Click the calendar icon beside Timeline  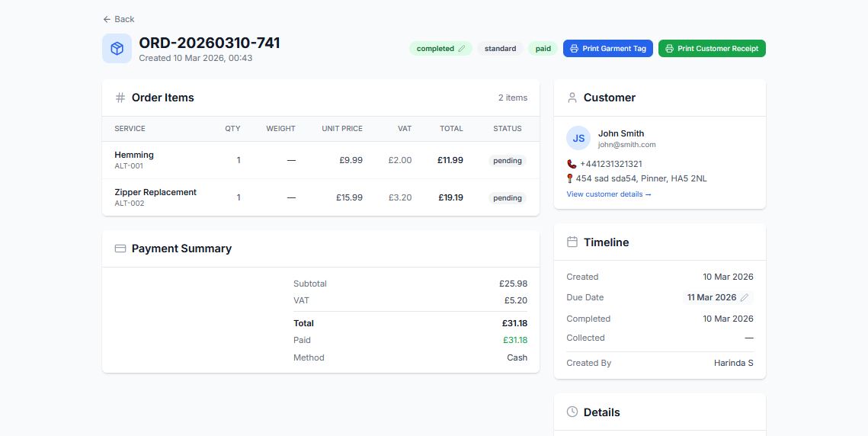tap(572, 242)
